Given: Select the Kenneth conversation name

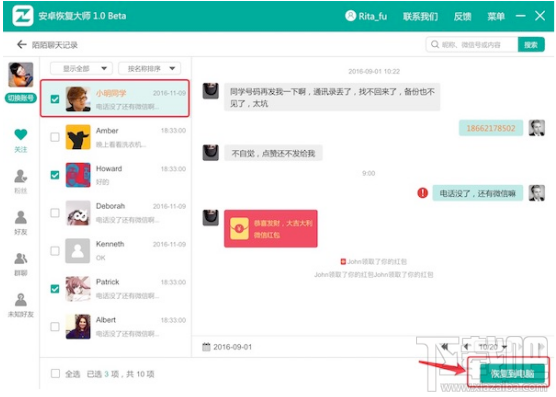Looking at the screenshot, I should (x=110, y=244).
